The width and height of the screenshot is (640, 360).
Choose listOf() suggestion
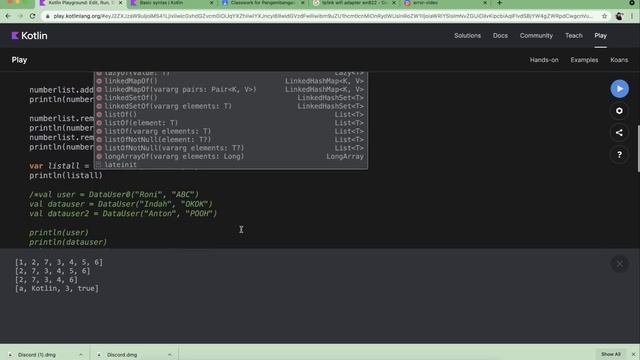point(231,115)
